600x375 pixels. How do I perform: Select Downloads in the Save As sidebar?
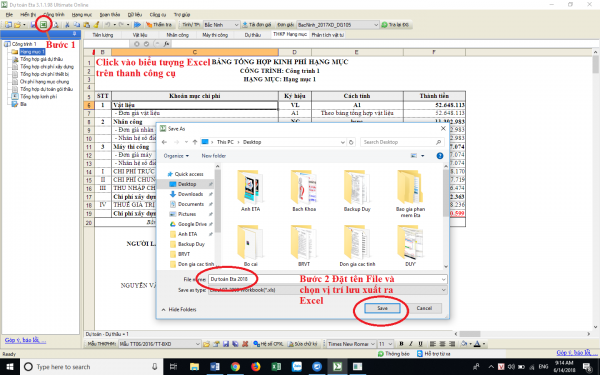(x=190, y=194)
